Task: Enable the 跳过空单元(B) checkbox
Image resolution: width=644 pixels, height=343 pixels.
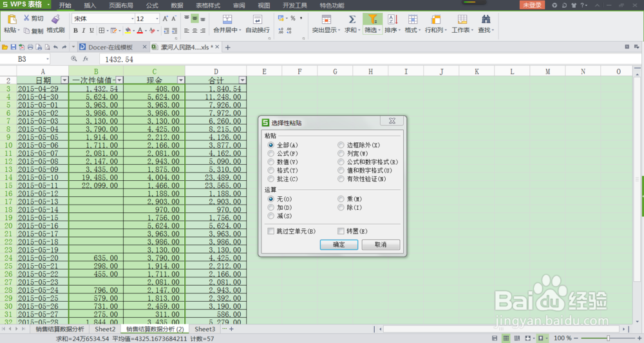Action: click(x=270, y=231)
